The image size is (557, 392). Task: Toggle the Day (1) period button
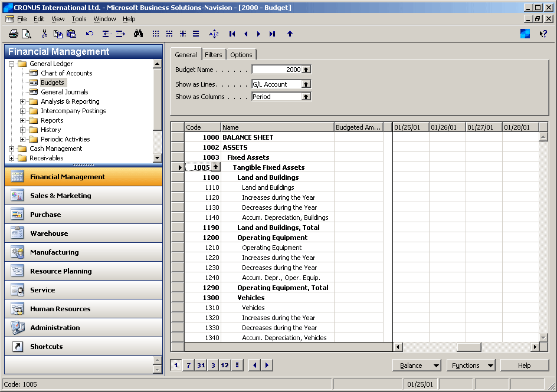pos(176,365)
